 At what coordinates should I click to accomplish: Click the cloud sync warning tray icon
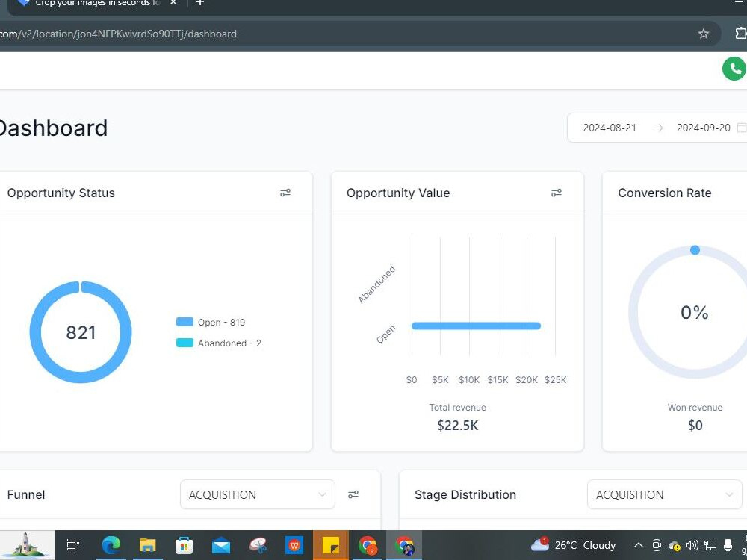coord(674,545)
